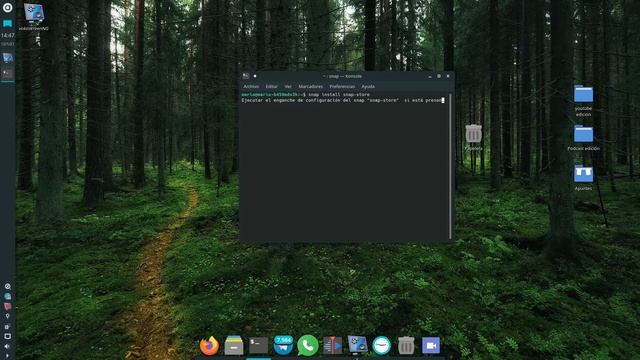Open the Podcast edición desktop folder
Image resolution: width=640 pixels, height=360 pixels.
click(x=583, y=138)
